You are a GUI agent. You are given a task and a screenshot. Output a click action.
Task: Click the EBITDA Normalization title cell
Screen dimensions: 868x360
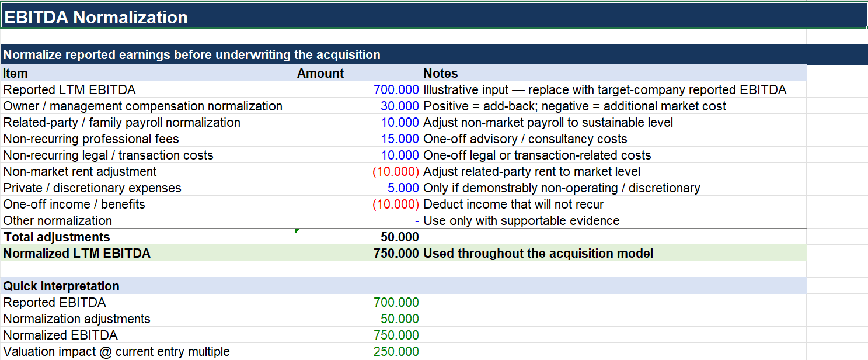pos(434,17)
